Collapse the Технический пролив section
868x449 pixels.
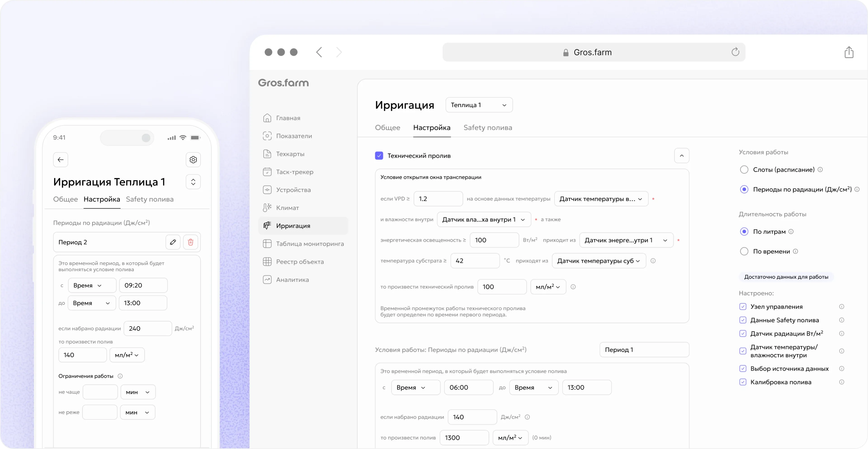(x=681, y=156)
